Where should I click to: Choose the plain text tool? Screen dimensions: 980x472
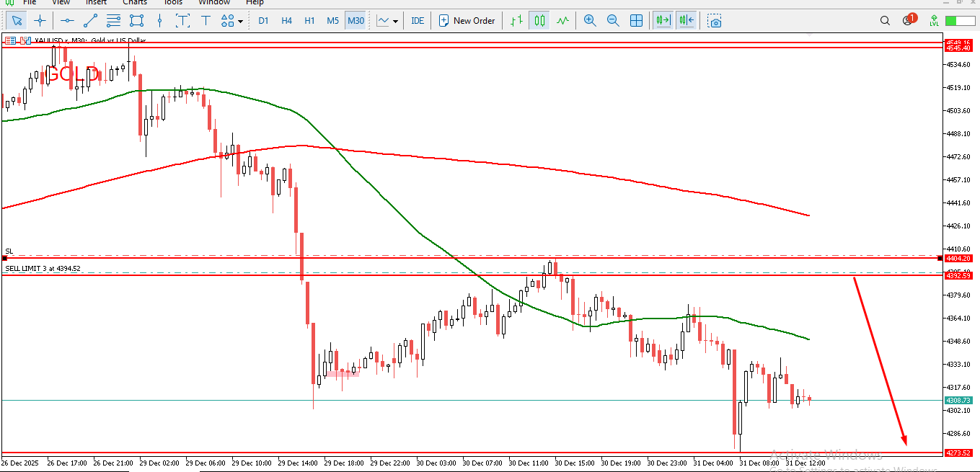206,21
